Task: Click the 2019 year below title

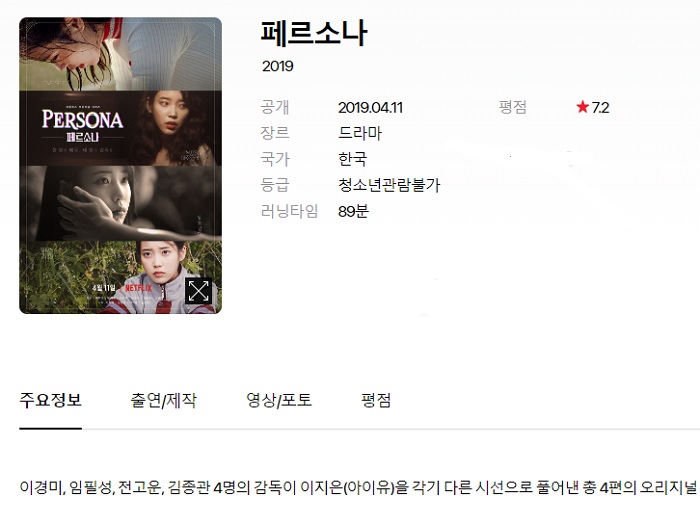Action: (278, 66)
